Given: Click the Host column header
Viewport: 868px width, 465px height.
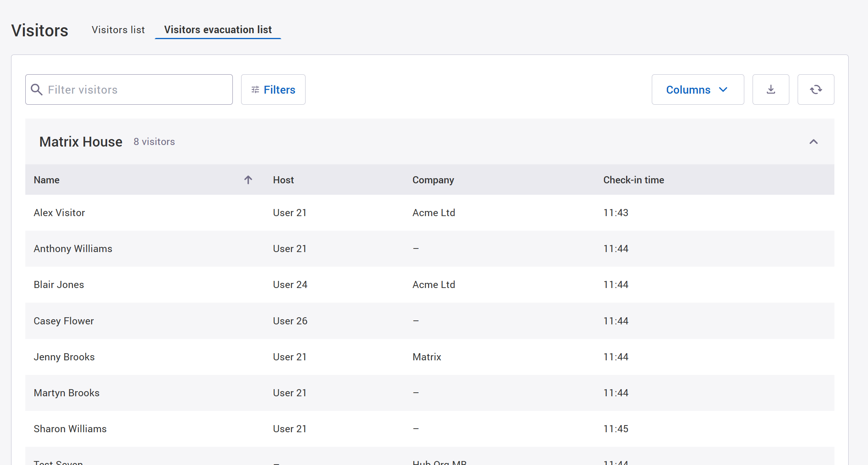Looking at the screenshot, I should coord(283,180).
